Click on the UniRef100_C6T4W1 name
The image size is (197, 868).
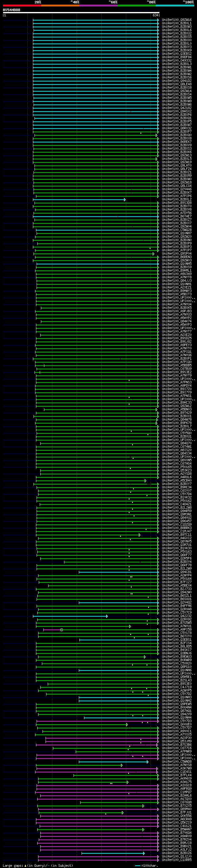coord(177,447)
